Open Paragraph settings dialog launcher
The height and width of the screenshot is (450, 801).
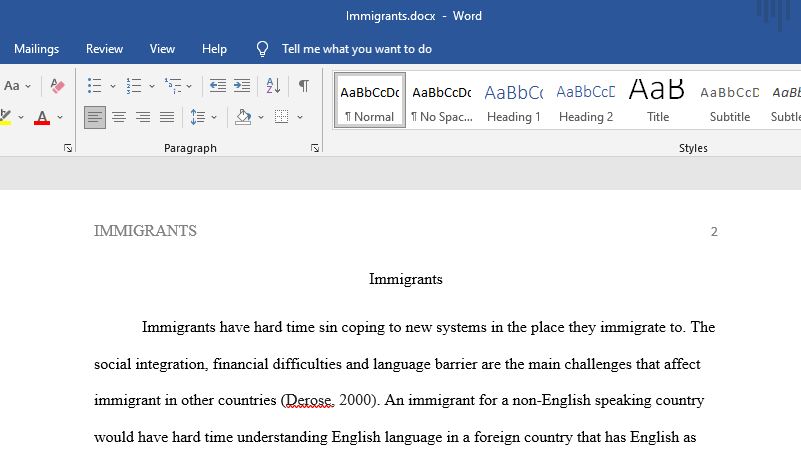(315, 148)
